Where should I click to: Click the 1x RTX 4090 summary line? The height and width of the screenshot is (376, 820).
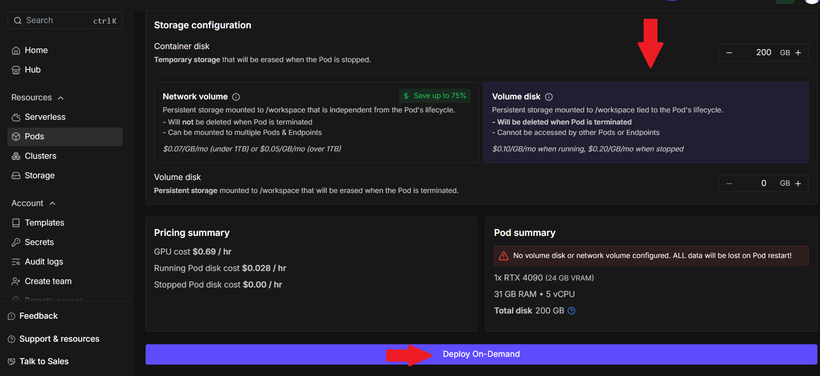coord(544,278)
